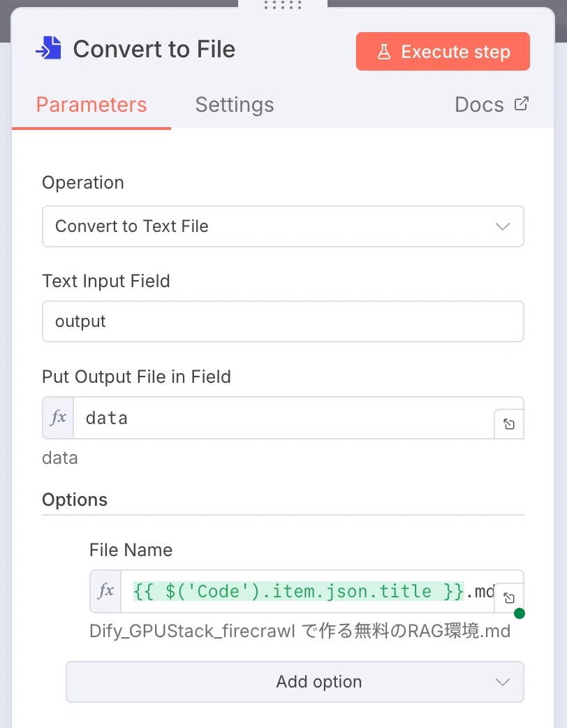
Task: Click the flask icon in Execute step
Action: (384, 52)
